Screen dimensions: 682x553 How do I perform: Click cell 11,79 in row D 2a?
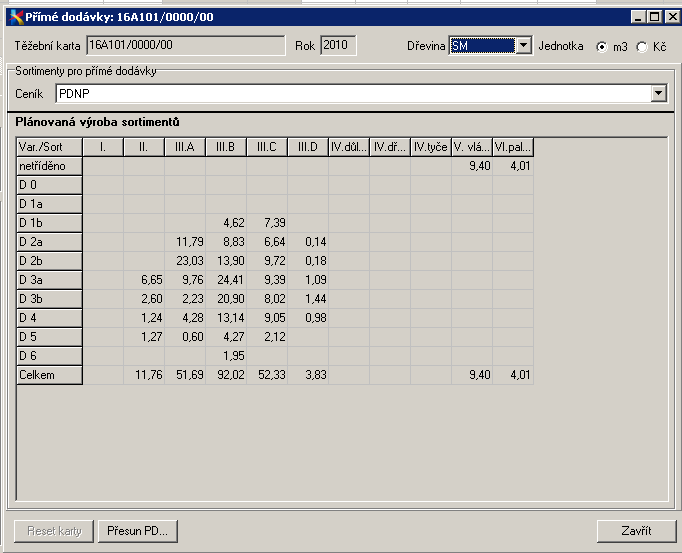pos(185,242)
